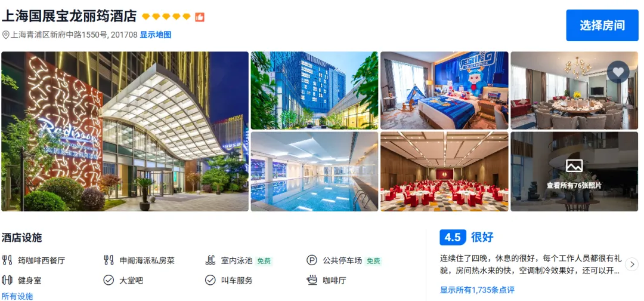Show all facilities via 所有设施 link
Viewport: 644px width, 301px height.
tap(17, 296)
